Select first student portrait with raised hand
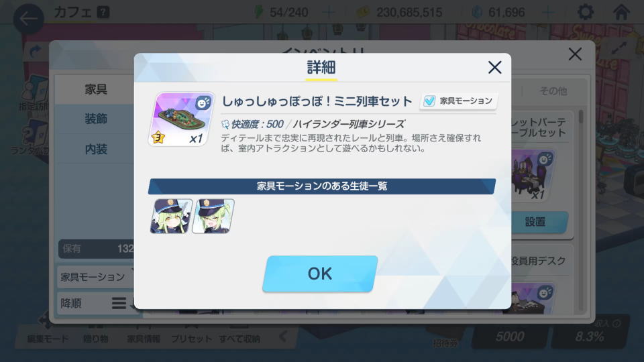 click(171, 217)
